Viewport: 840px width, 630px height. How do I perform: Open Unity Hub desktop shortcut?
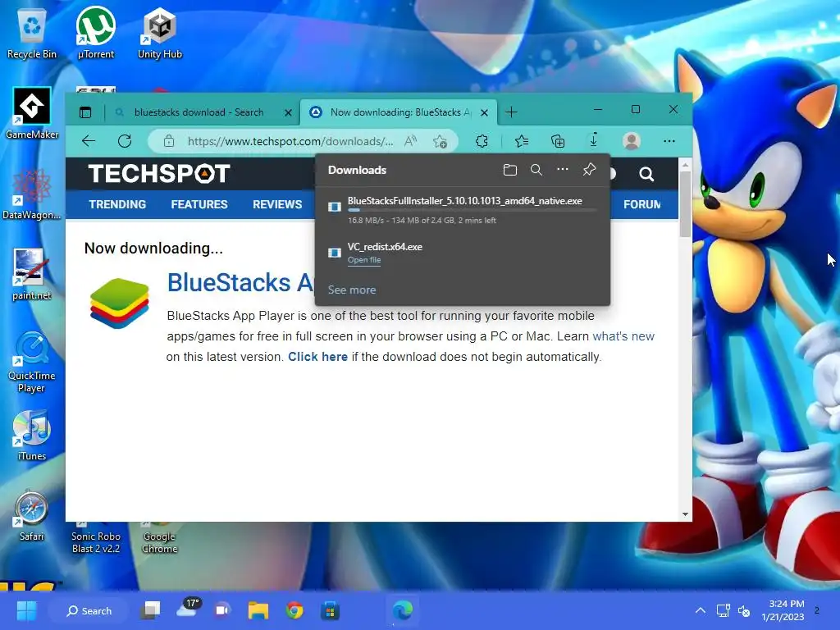point(160,33)
